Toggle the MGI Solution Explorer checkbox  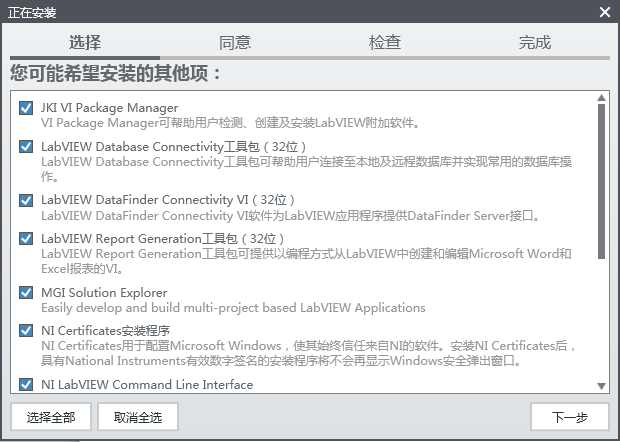pos(26,293)
